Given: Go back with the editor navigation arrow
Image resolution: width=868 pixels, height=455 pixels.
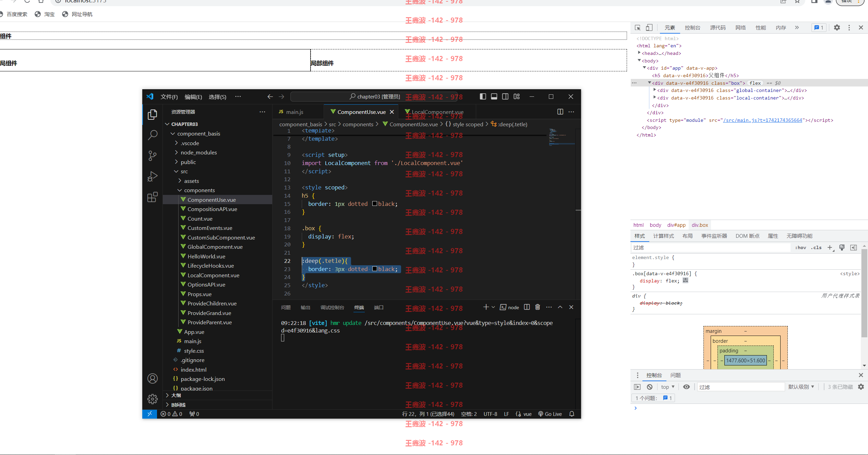Looking at the screenshot, I should pyautogui.click(x=270, y=97).
